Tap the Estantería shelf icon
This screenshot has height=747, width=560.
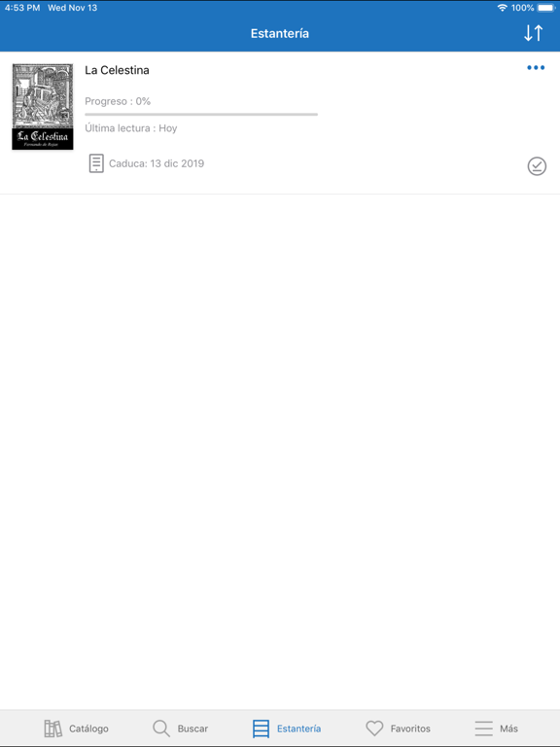pyautogui.click(x=261, y=729)
